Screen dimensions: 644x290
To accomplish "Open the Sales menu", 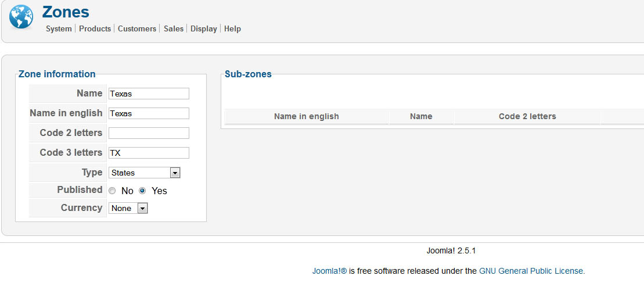I will coord(174,28).
